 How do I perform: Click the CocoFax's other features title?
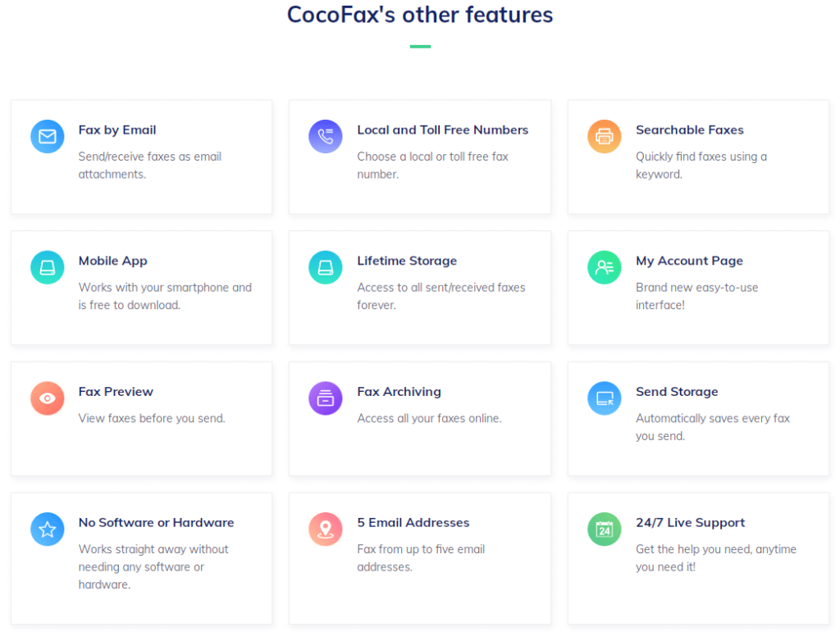coord(419,15)
